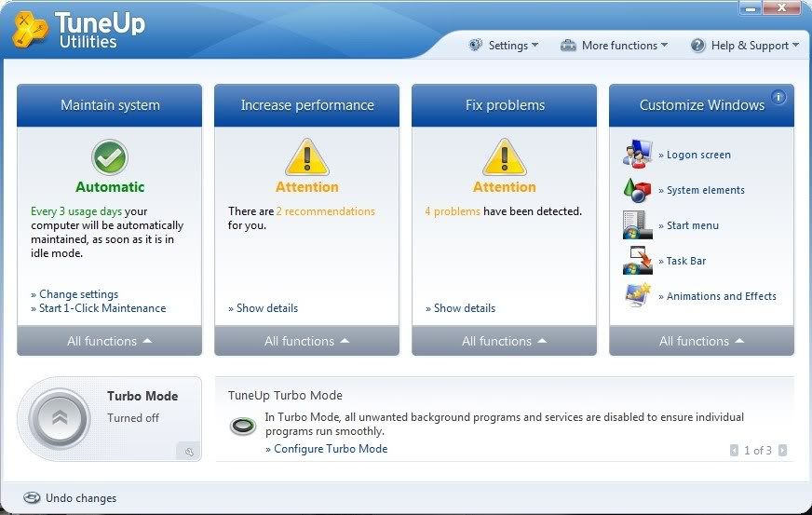Image resolution: width=812 pixels, height=515 pixels.
Task: Click the Maintain system header
Action: pos(109,105)
